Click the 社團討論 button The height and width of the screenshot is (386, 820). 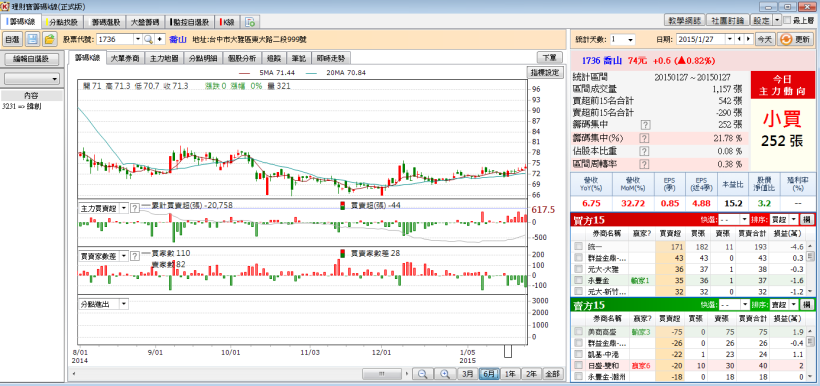coord(727,20)
